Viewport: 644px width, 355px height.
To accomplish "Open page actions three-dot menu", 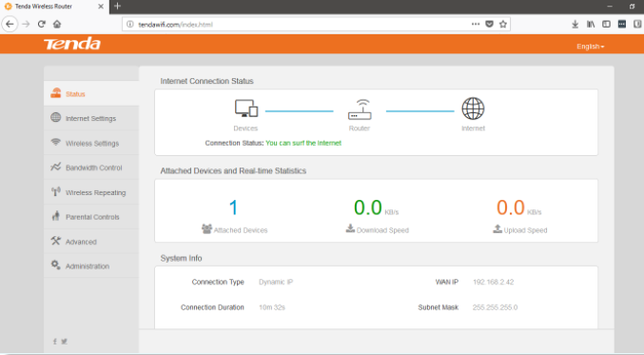I will [x=476, y=24].
